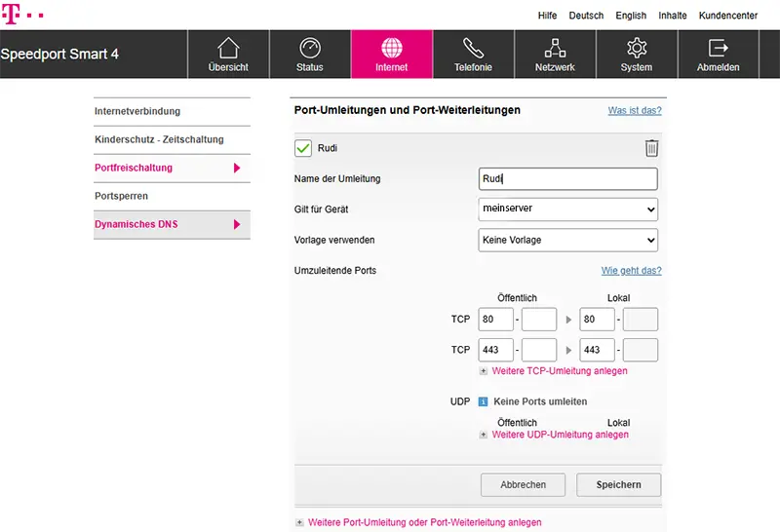Open the 'Vorlage verwenden' dropdown
The width and height of the screenshot is (780, 532).
pos(567,240)
